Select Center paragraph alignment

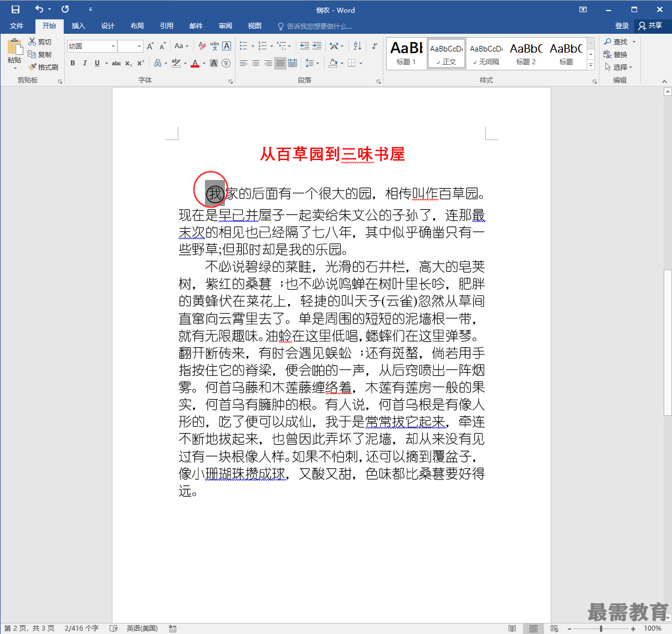click(256, 63)
